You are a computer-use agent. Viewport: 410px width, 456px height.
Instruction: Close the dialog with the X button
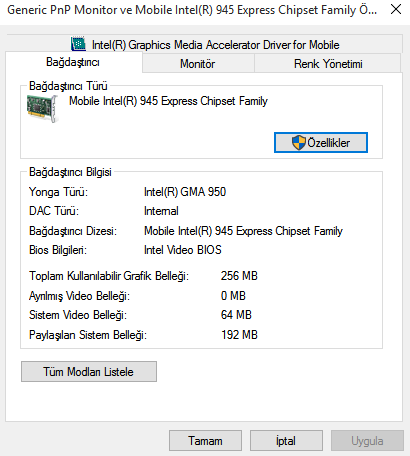pyautogui.click(x=396, y=10)
